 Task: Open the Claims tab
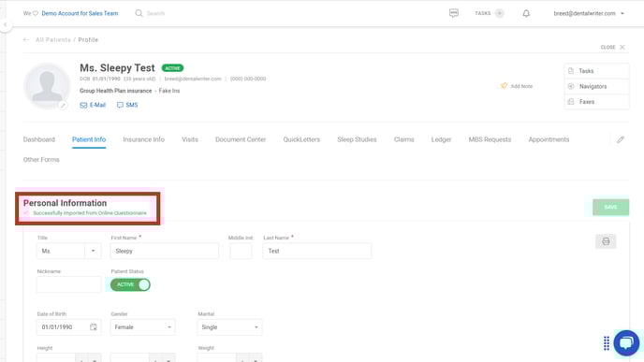(404, 139)
